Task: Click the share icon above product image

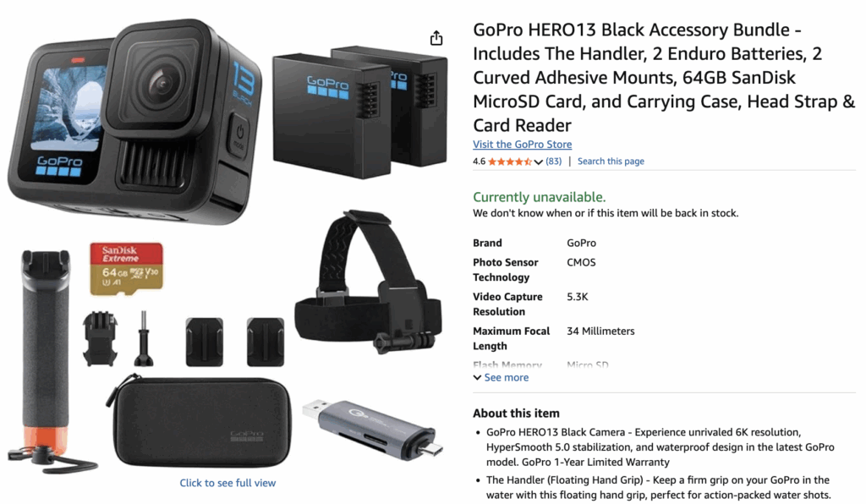Action: point(436,38)
